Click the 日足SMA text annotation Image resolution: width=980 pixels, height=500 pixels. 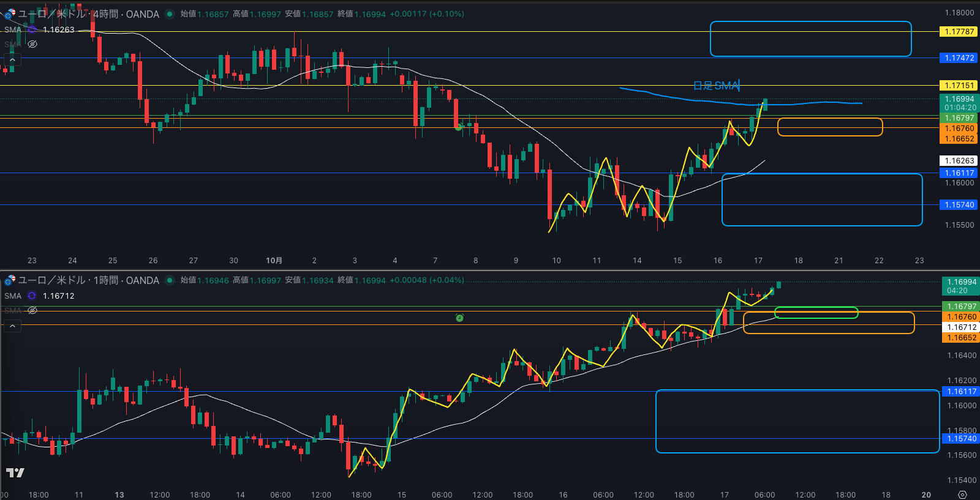(x=716, y=86)
